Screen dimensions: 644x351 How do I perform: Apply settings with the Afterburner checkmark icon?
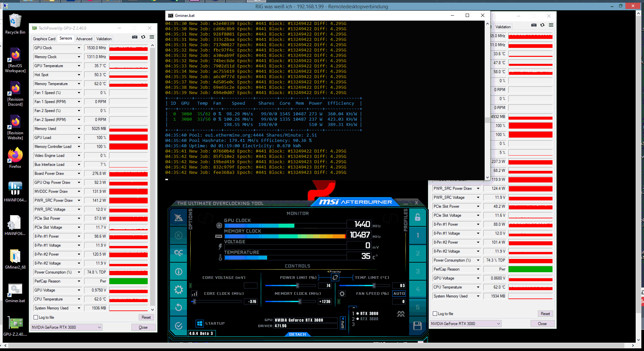pyautogui.click(x=179, y=325)
